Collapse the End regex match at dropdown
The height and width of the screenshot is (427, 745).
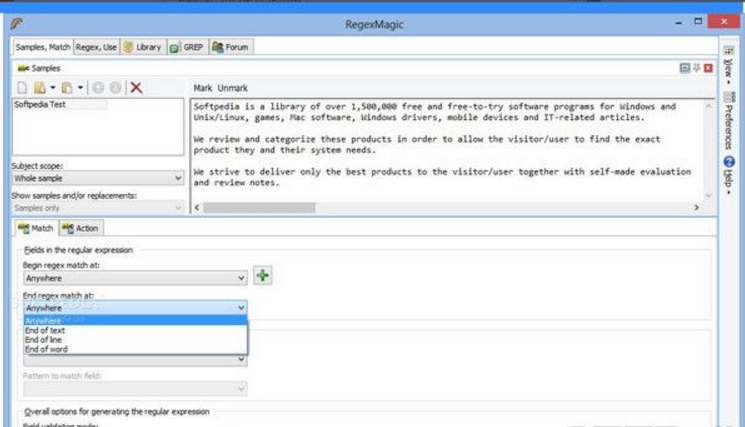(135, 308)
